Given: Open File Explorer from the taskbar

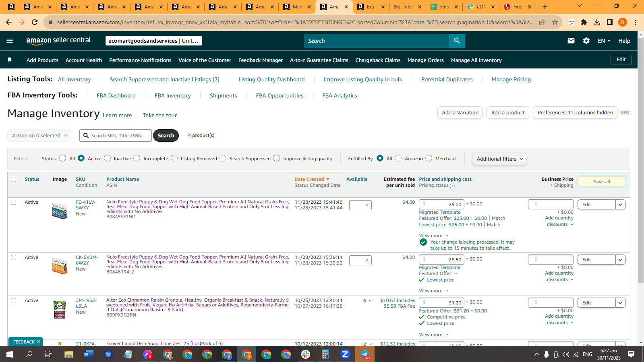Looking at the screenshot, I should [68, 354].
